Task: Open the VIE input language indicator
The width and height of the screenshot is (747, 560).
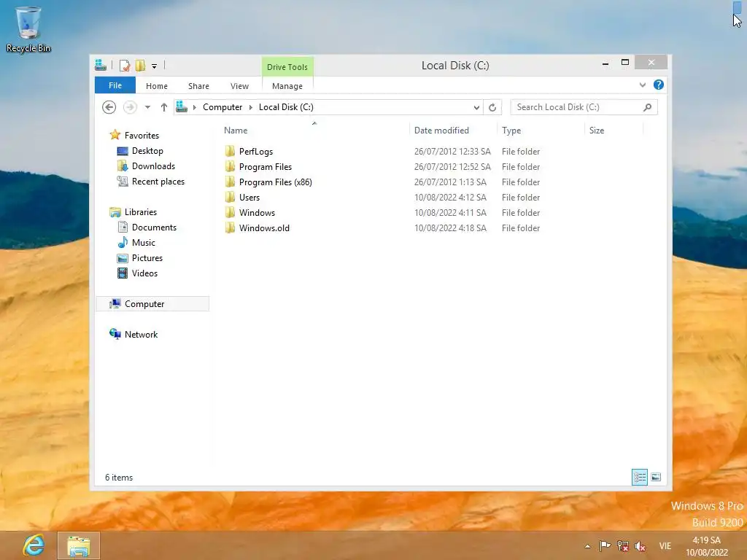Action: (665, 545)
